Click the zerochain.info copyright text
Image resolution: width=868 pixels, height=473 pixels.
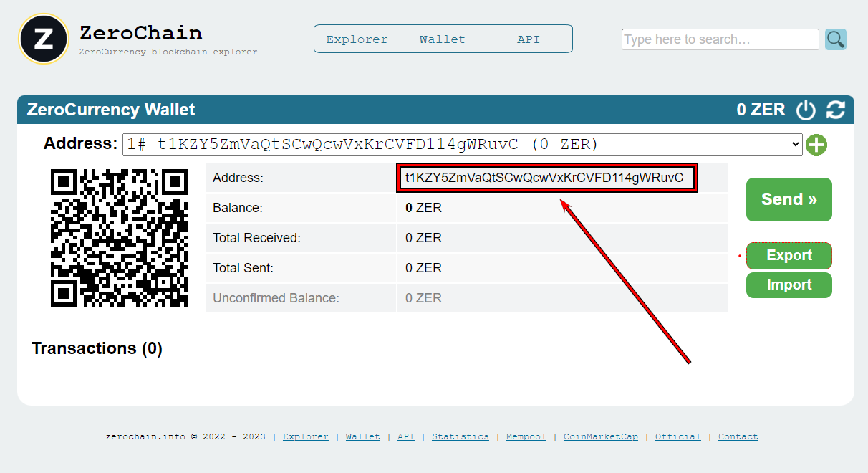point(185,436)
